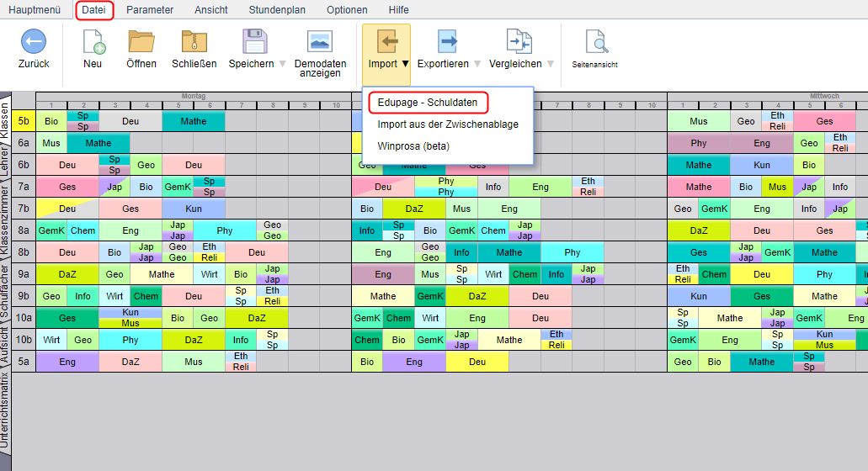Show demo data via Demodaten anzeigen icon
The image size is (868, 471).
point(320,41)
